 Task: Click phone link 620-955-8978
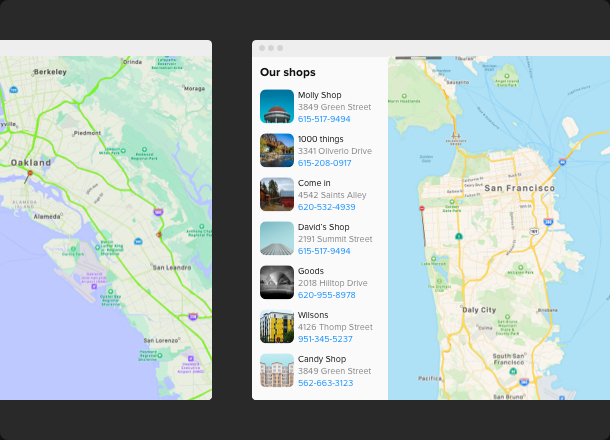pyautogui.click(x=327, y=295)
